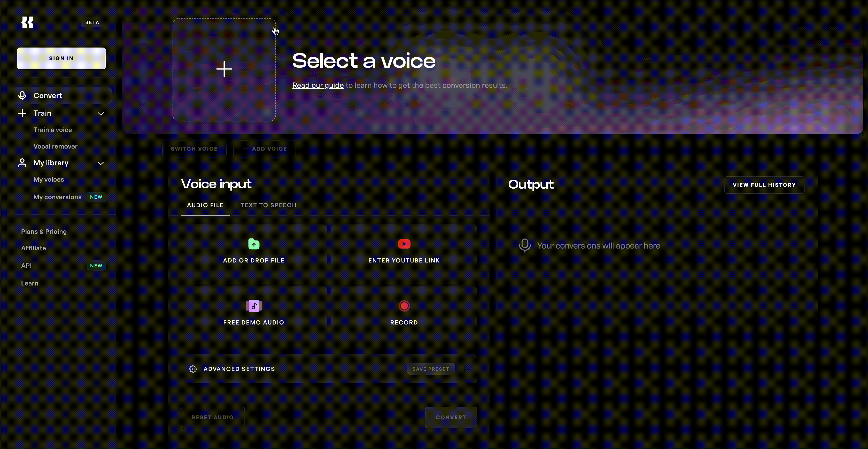Click the Add or Drop File icon
868x449 pixels.
pyautogui.click(x=254, y=243)
